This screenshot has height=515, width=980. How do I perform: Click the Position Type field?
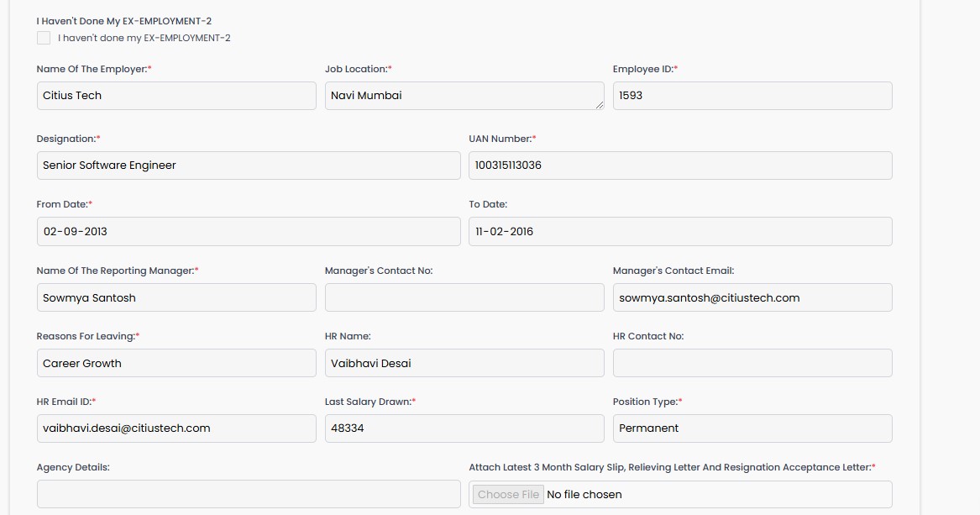752,428
